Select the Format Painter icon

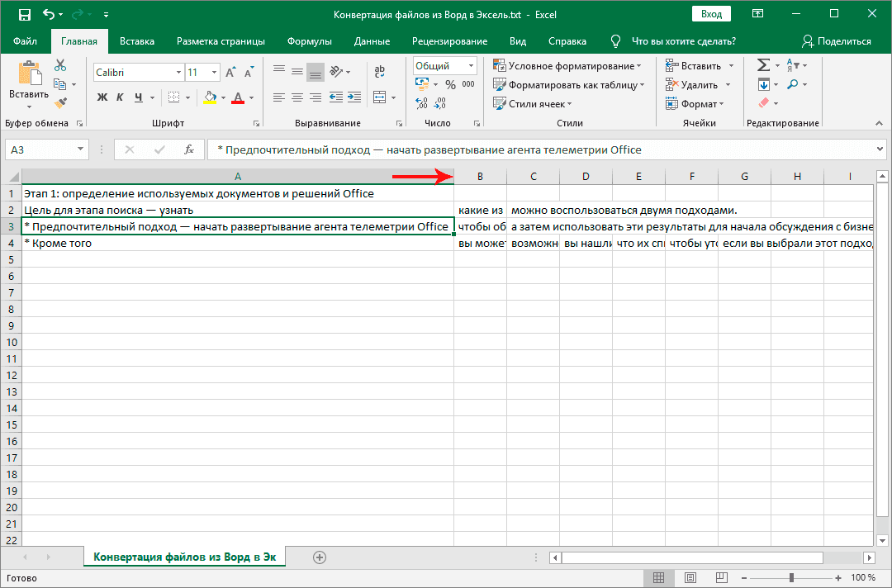(59, 102)
